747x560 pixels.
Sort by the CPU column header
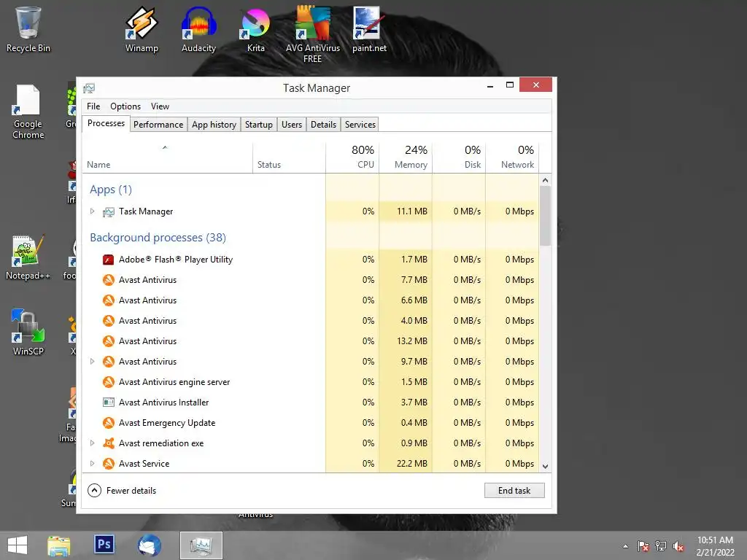(352, 158)
